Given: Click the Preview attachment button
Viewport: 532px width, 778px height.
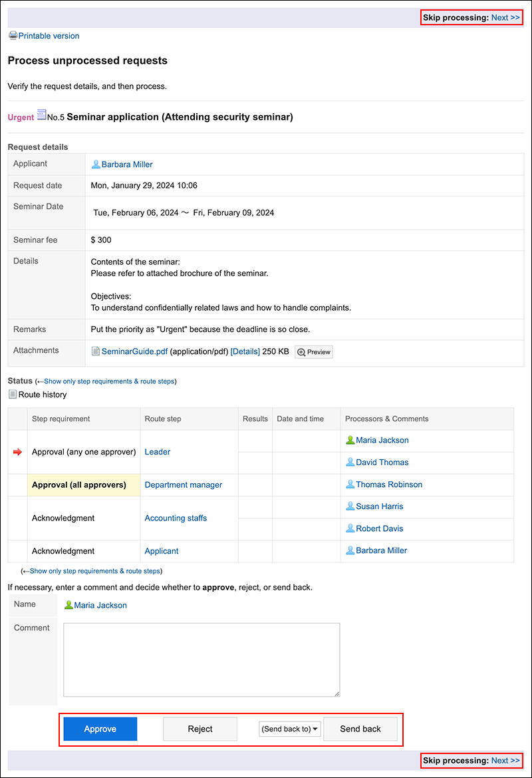Looking at the screenshot, I should 313,352.
